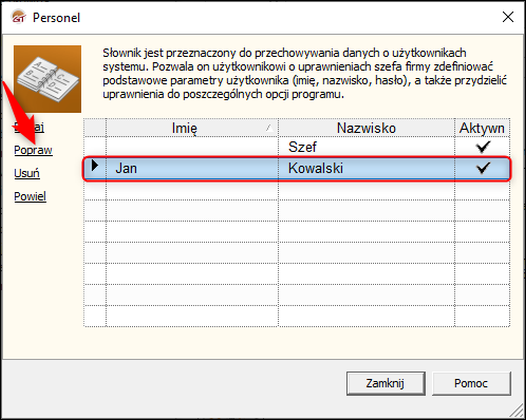Click the GT app icon in title bar
The height and width of the screenshot is (420, 526).
[x=19, y=17]
